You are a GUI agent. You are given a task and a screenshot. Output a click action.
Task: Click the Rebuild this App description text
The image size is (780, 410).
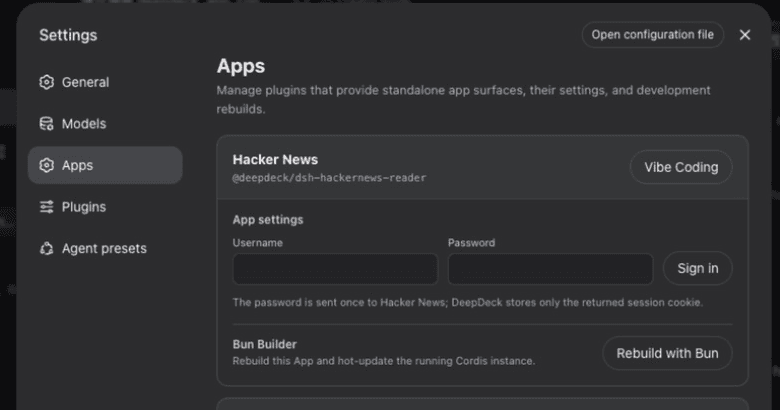[384, 361]
